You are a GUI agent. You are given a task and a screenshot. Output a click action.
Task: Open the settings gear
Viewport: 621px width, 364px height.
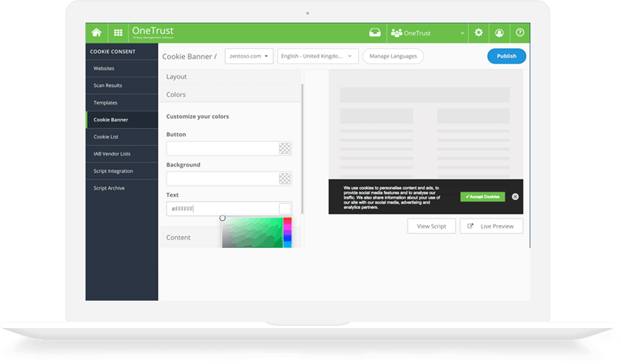pos(479,33)
